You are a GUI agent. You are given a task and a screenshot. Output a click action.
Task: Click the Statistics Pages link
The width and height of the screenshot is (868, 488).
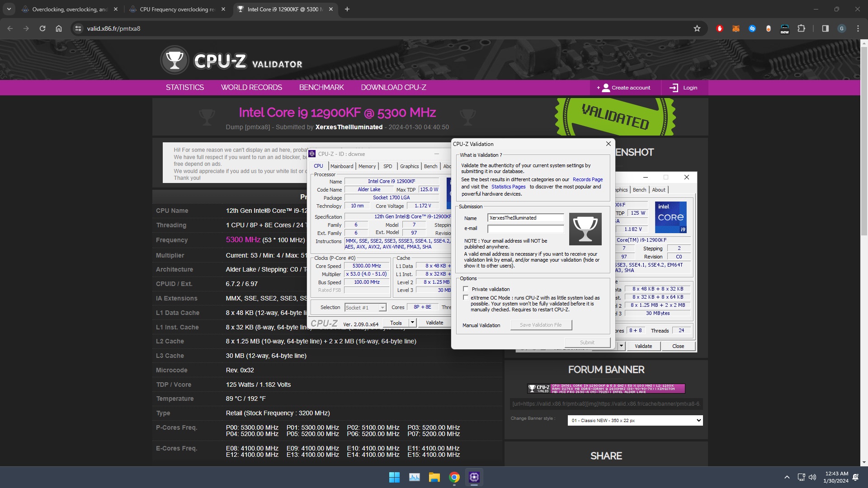(x=508, y=187)
